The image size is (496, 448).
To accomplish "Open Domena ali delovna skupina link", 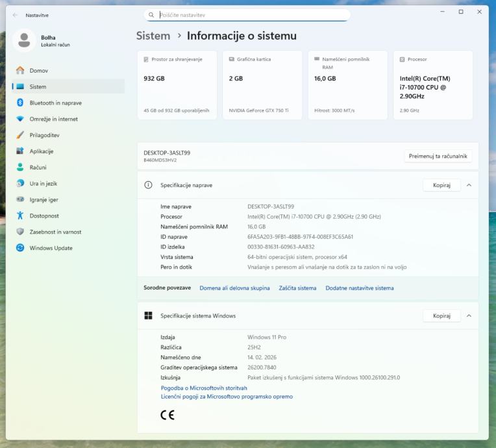I will pos(234,288).
